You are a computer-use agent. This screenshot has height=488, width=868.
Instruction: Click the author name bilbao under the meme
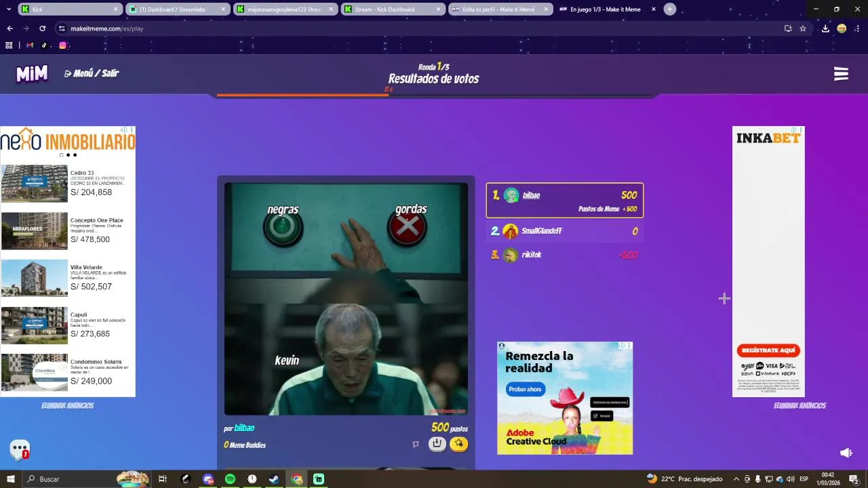coord(244,428)
